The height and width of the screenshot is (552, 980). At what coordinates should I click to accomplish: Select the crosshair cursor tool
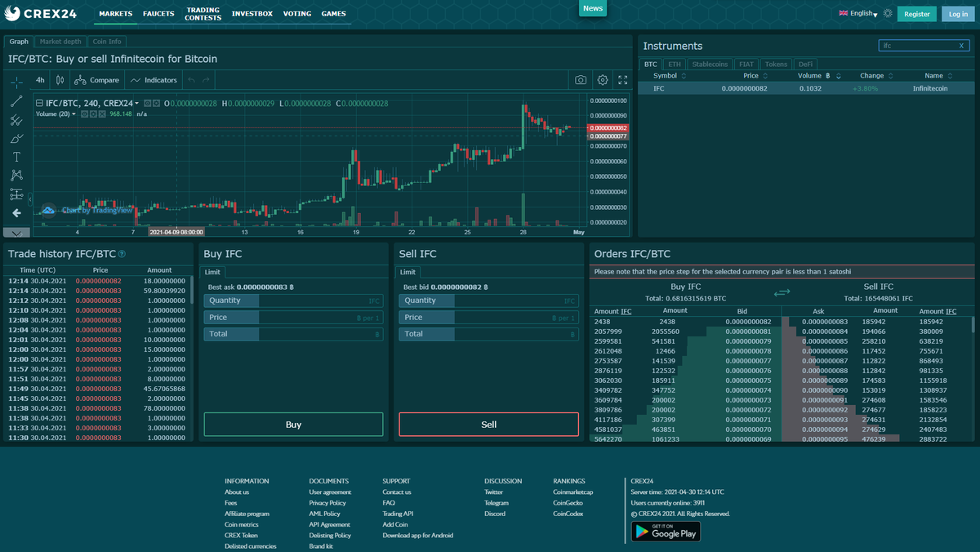16,82
